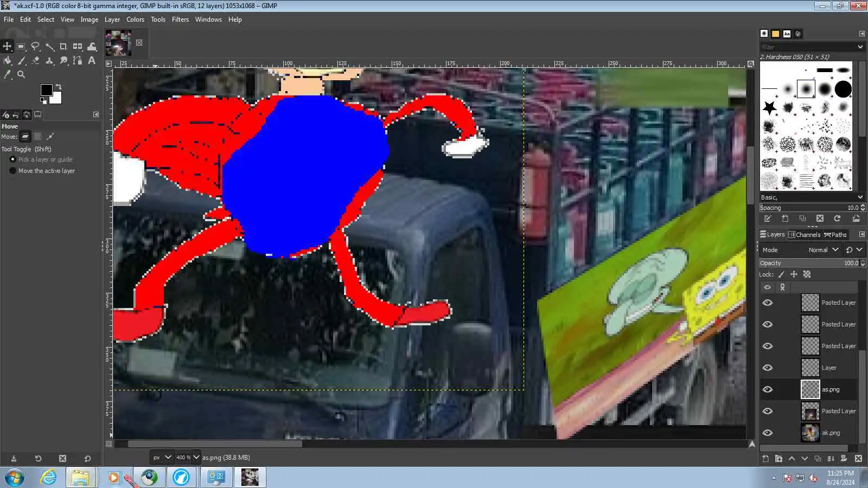Select the ak.xcf image thumbnail tab
This screenshot has width=868, height=488.
point(118,43)
